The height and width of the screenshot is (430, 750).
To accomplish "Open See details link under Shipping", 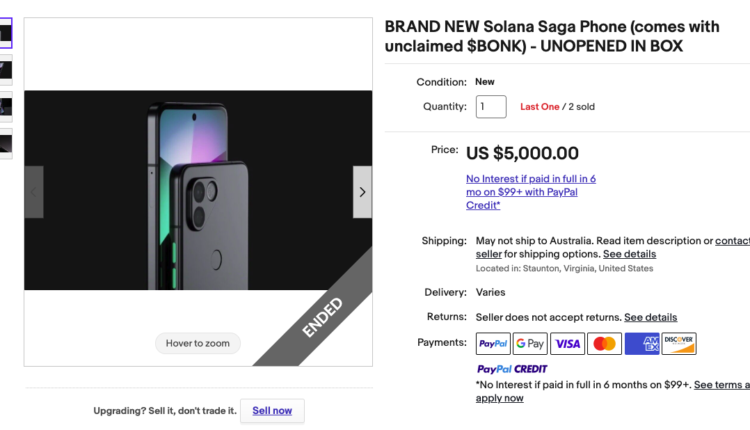I will (629, 254).
